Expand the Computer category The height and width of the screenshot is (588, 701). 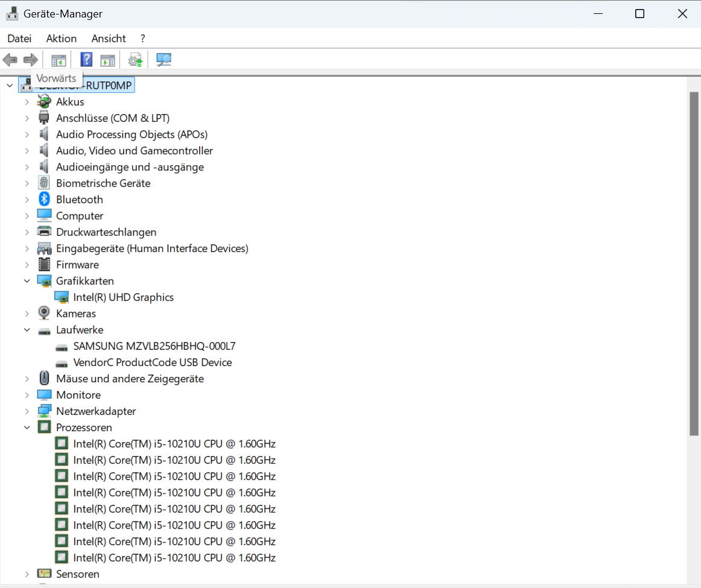click(27, 216)
